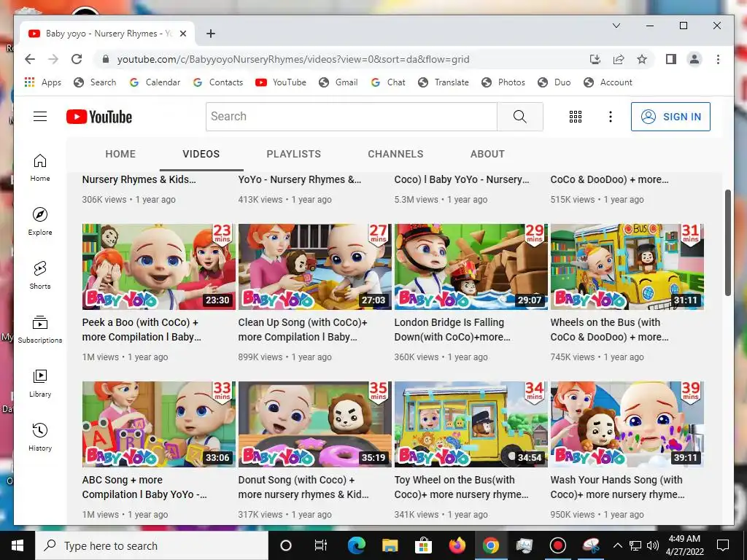Click the share page icon

pos(619,59)
